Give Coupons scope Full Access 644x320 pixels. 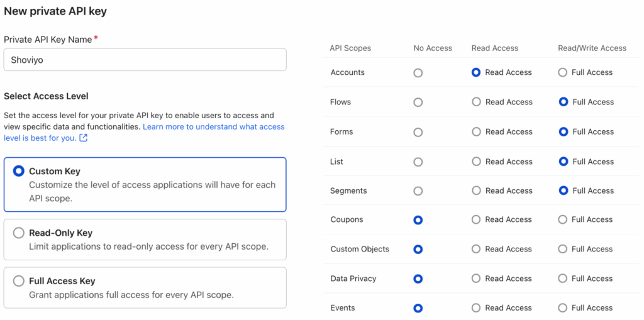click(563, 220)
